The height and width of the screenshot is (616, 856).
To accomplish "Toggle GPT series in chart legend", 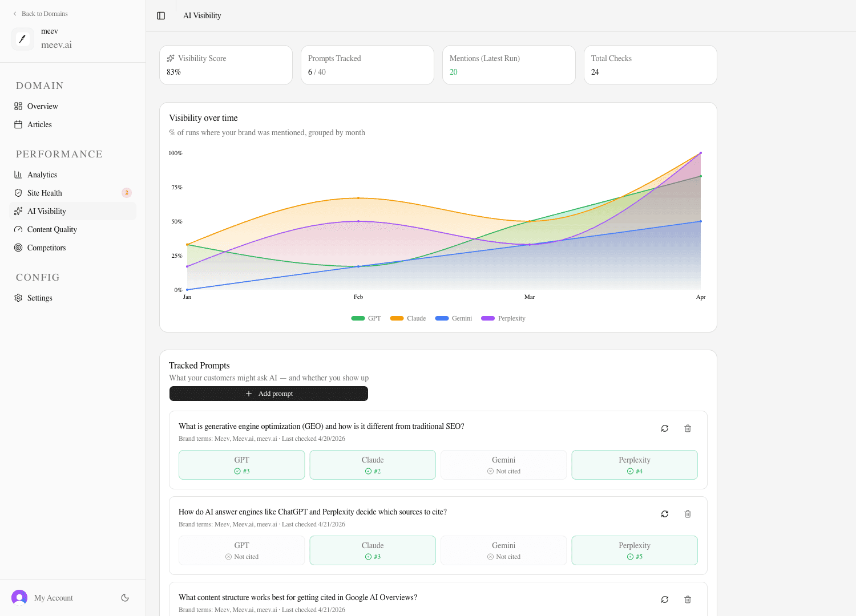I will pos(366,318).
